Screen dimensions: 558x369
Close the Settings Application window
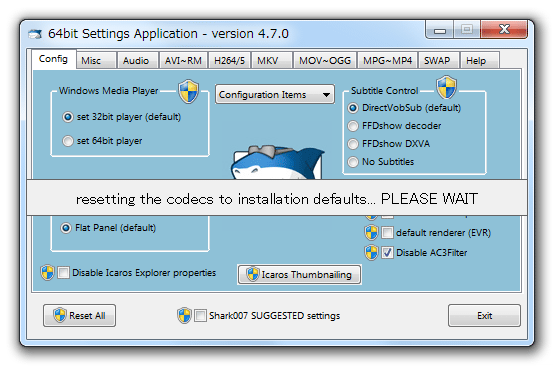coord(504,30)
